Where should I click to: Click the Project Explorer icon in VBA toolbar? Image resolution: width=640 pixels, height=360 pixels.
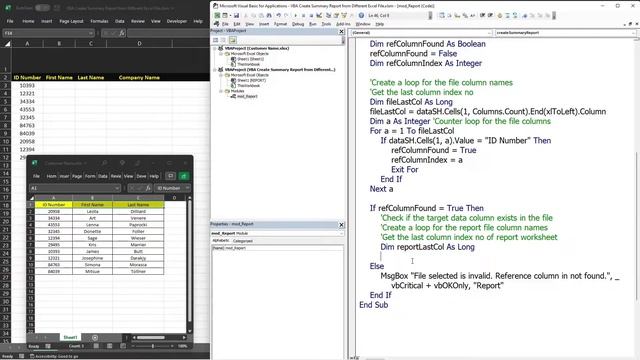pos(328,16)
